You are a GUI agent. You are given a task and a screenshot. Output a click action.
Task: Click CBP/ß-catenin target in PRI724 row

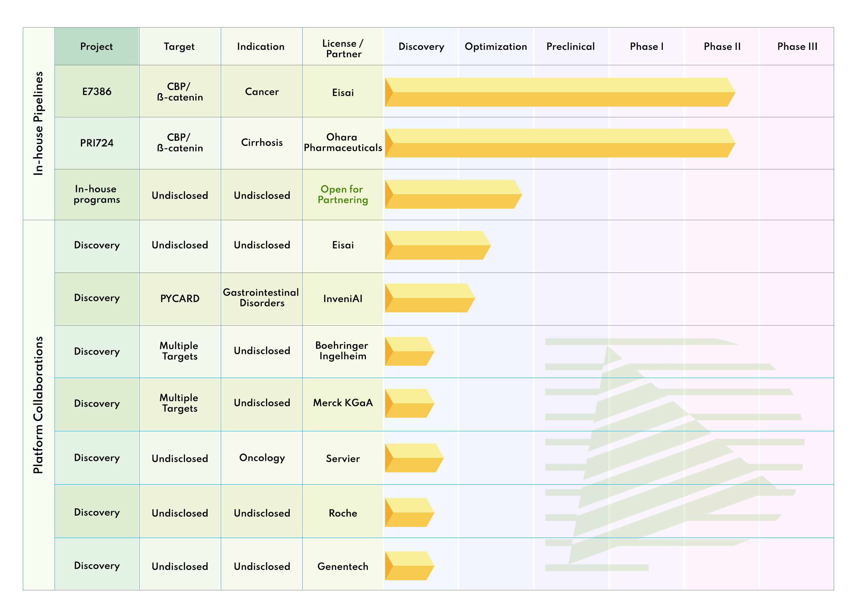(180, 142)
